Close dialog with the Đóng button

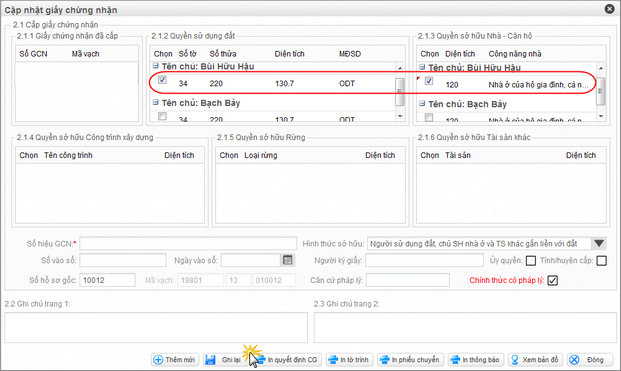(x=590, y=360)
